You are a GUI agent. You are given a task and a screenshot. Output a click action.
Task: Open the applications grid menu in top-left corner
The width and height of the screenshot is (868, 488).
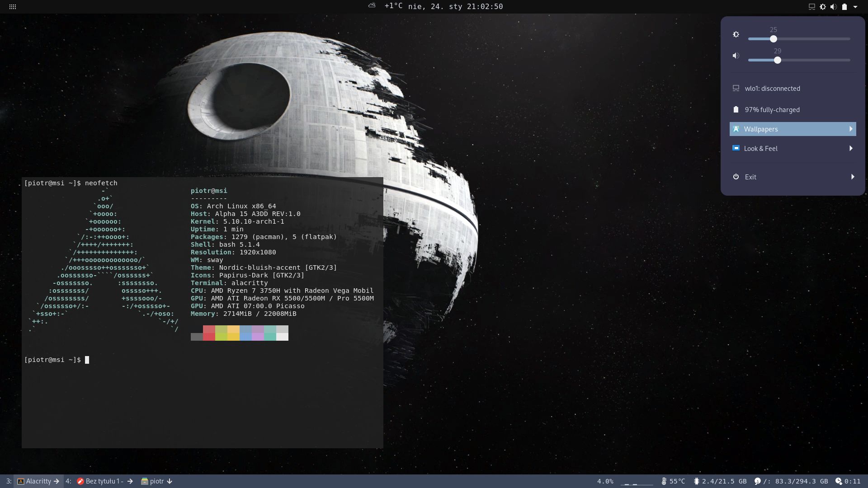tap(12, 6)
